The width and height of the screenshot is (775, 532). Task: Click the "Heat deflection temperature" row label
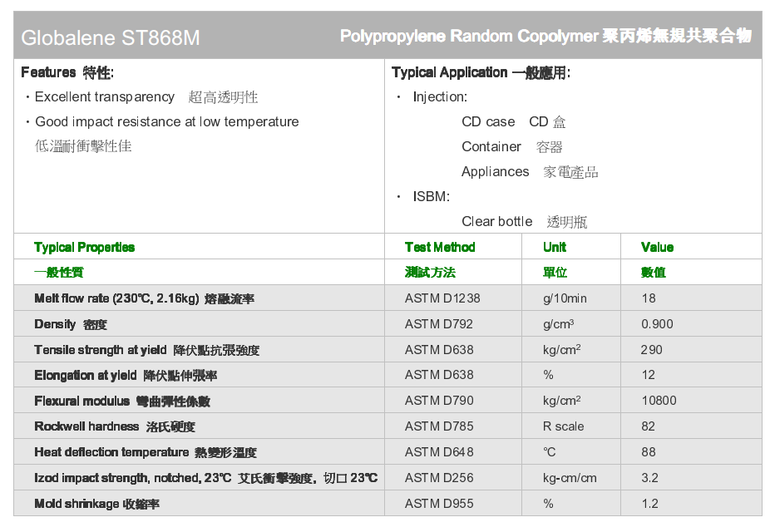(x=111, y=452)
